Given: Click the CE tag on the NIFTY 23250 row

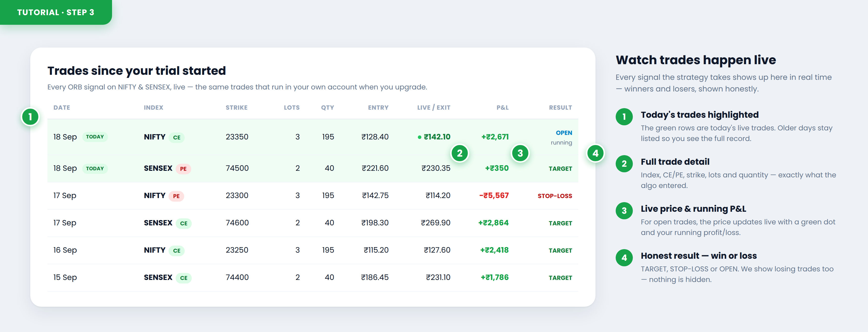Looking at the screenshot, I should coord(177,251).
